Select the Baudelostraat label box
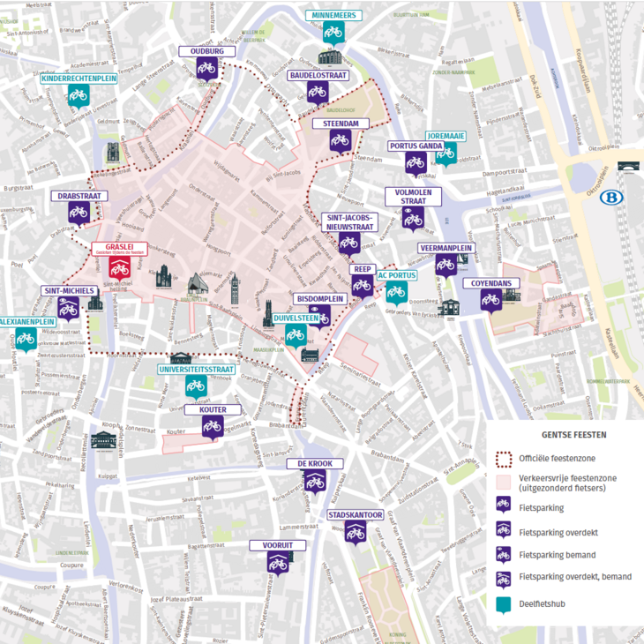Image resolution: width=644 pixels, height=644 pixels. point(318,76)
